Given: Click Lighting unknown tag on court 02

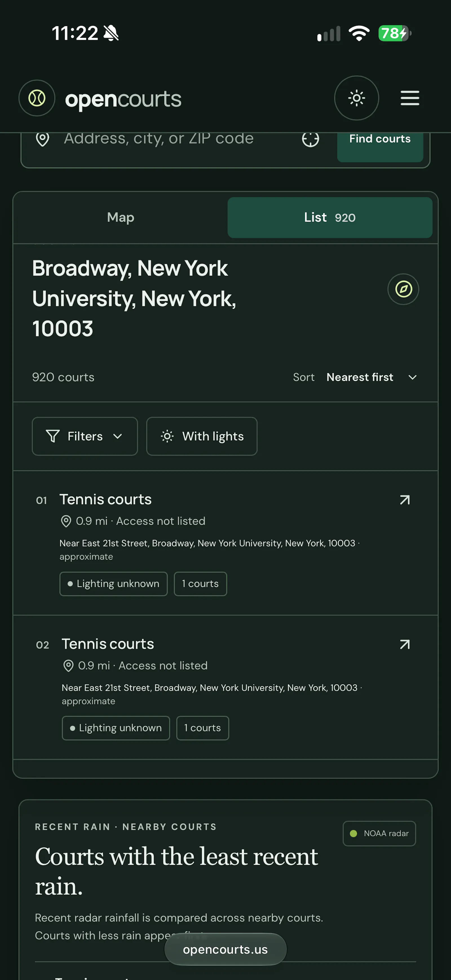Looking at the screenshot, I should (116, 728).
